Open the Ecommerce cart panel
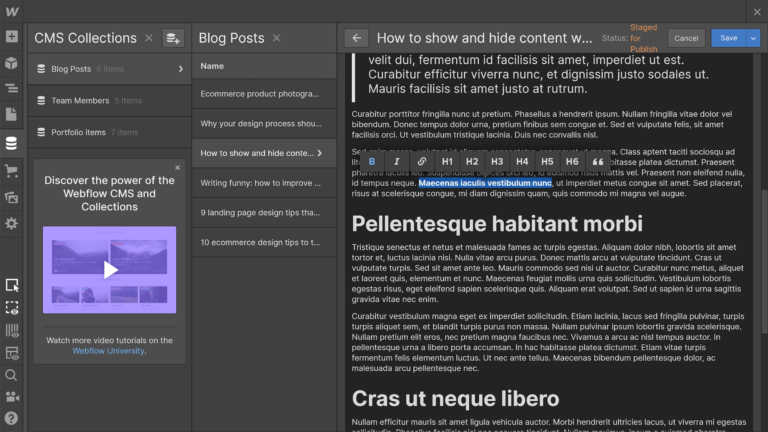768x432 pixels. coord(12,171)
